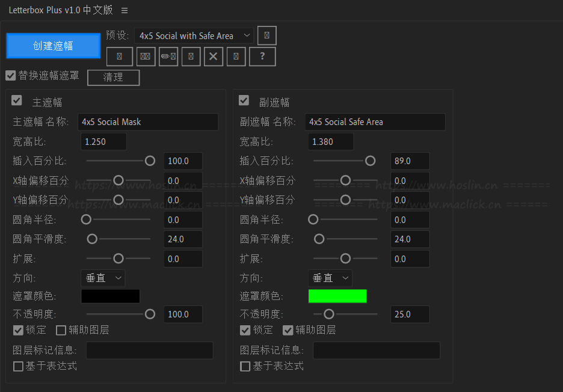
Task: Click the icon button between pencil and X
Action: coord(191,57)
